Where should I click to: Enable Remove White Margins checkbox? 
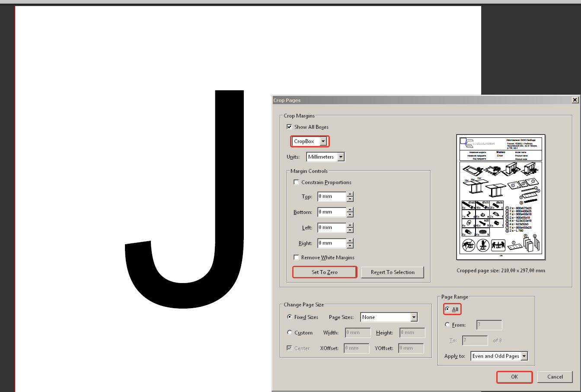[296, 257]
